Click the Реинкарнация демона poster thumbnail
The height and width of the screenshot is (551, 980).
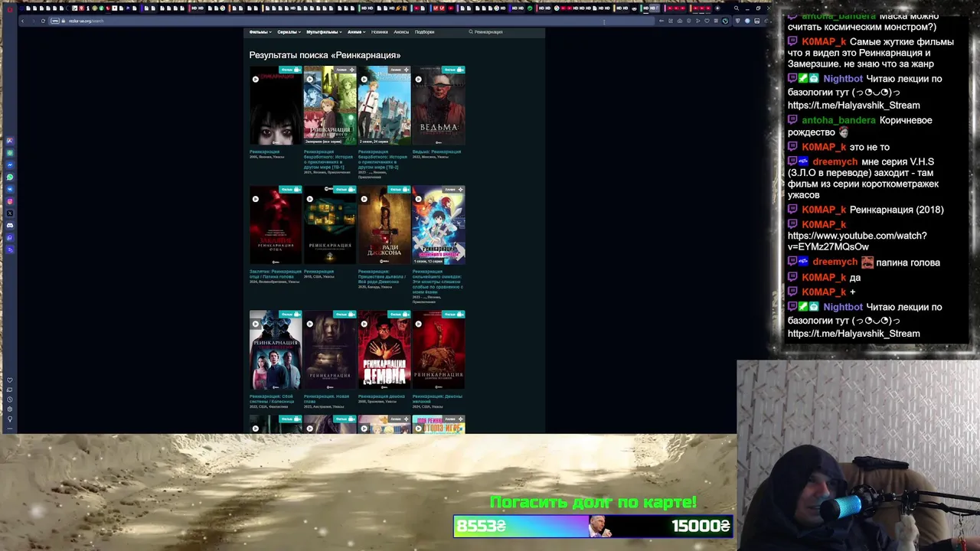pos(384,350)
